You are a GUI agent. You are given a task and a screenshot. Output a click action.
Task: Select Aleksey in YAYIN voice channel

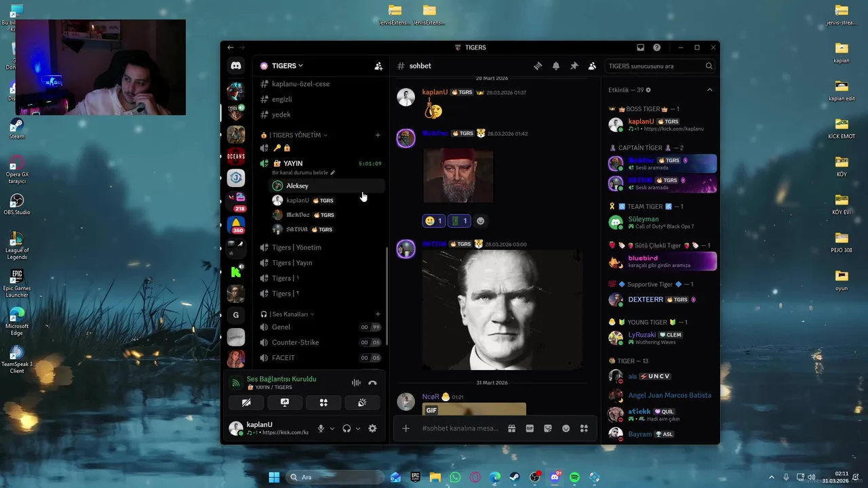coord(327,186)
